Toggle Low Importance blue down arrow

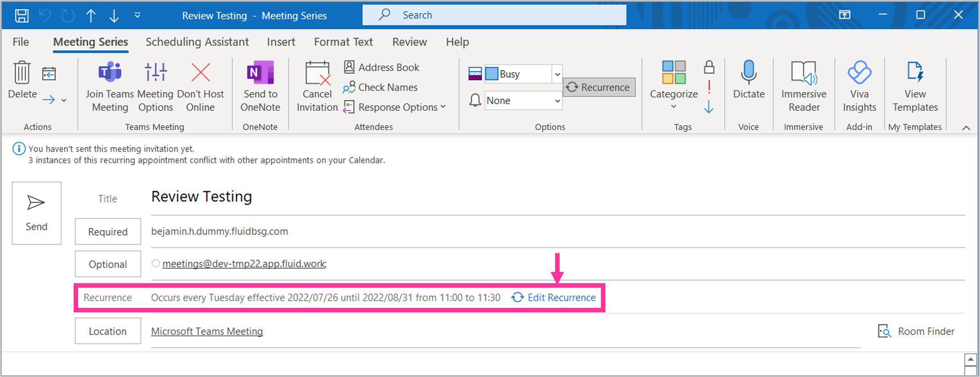click(709, 107)
